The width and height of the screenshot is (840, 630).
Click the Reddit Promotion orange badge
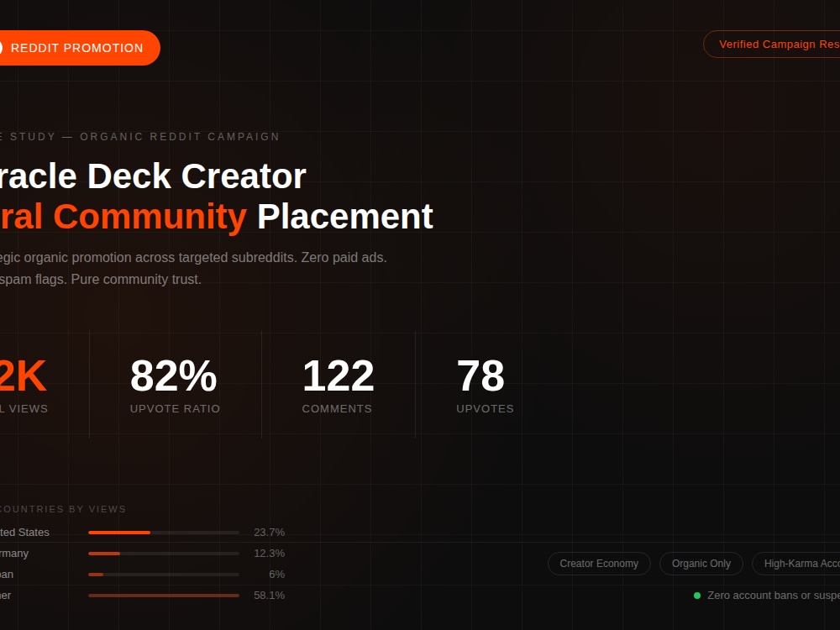click(x=79, y=48)
